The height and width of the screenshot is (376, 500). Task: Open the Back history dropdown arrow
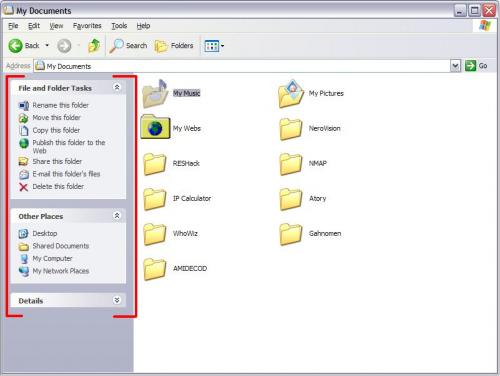(x=47, y=45)
